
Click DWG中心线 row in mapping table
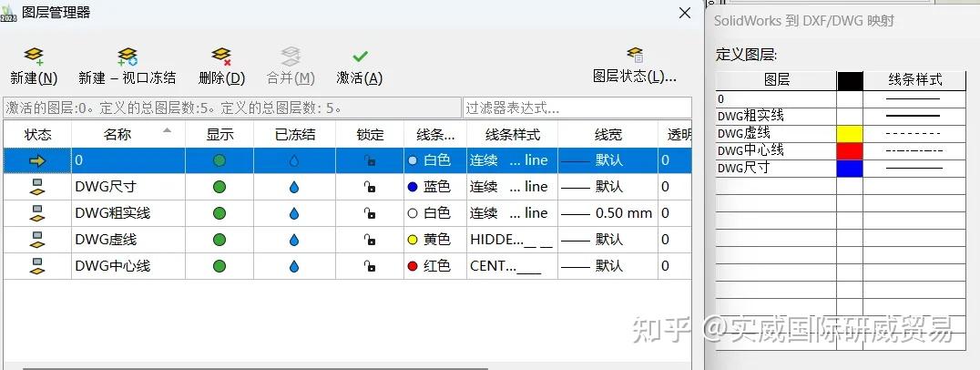[x=841, y=151]
